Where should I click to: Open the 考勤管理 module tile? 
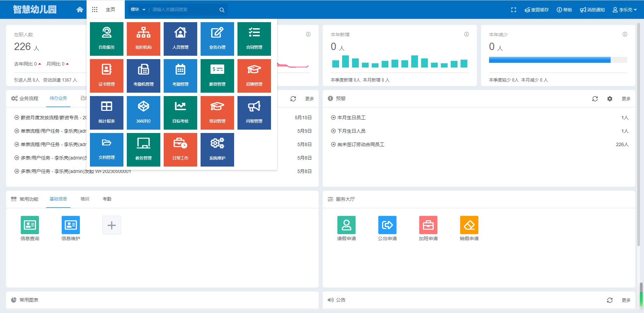(x=180, y=76)
